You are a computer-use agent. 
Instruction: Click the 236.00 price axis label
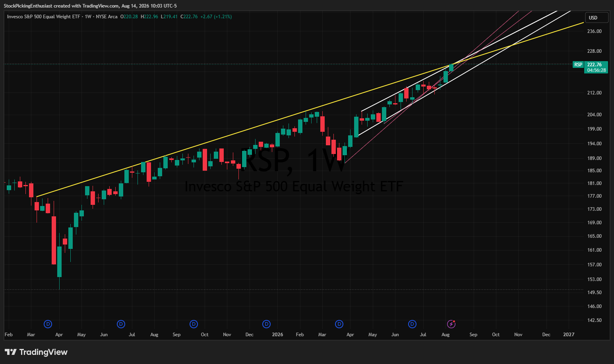594,31
